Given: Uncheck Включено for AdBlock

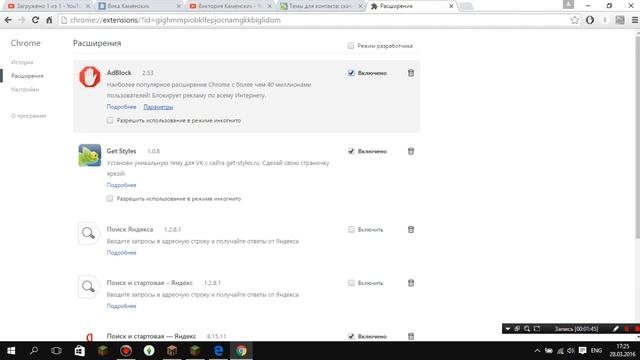Looking at the screenshot, I should pyautogui.click(x=351, y=73).
